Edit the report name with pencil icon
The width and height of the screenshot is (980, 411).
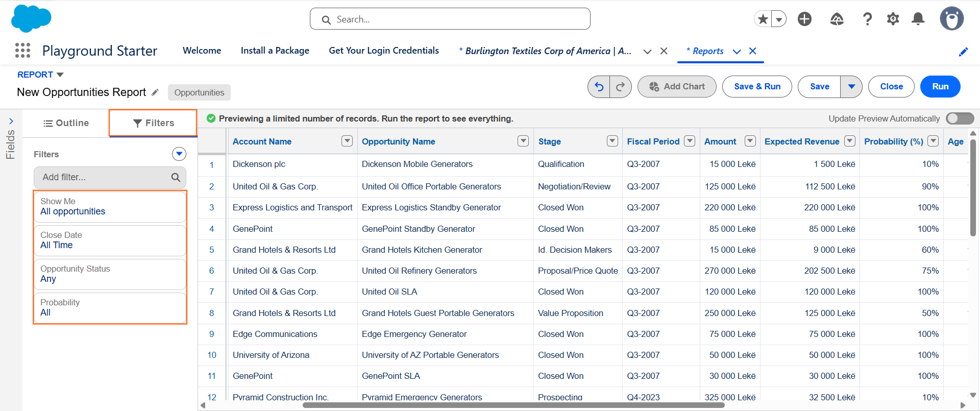(x=155, y=92)
